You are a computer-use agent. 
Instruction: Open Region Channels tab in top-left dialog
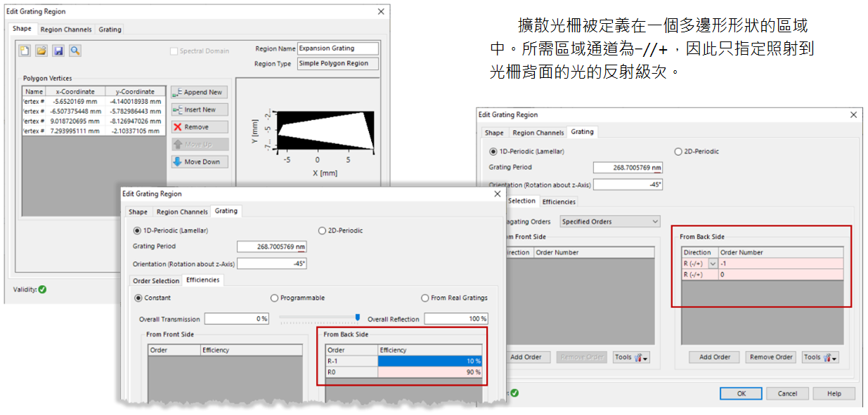(66, 29)
